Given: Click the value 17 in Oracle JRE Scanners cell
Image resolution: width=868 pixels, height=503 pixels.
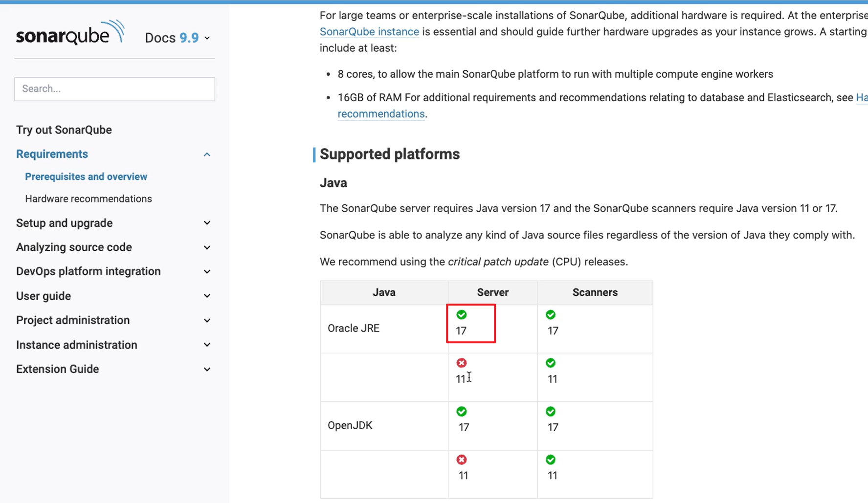Looking at the screenshot, I should 553,331.
